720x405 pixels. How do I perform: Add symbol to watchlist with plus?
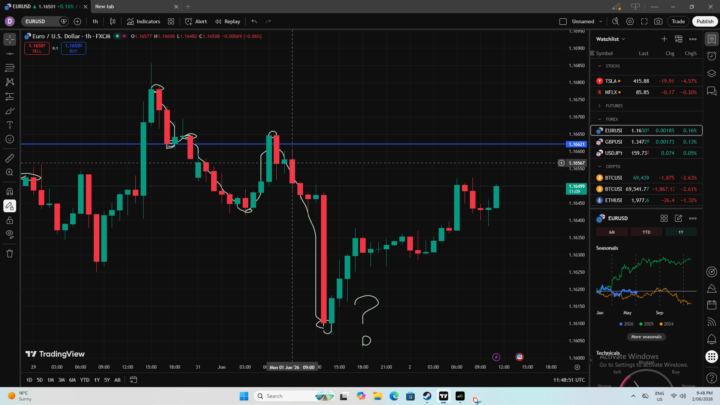tap(664, 39)
